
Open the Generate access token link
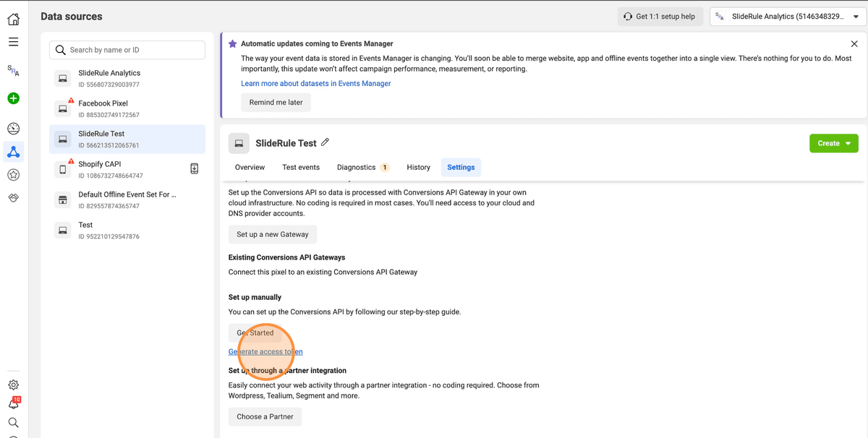pos(265,352)
